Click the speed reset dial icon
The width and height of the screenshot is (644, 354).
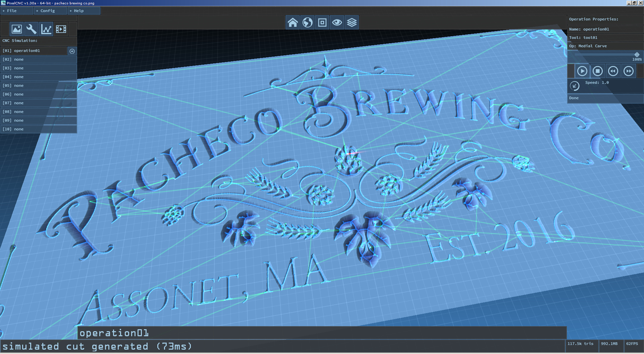(575, 86)
